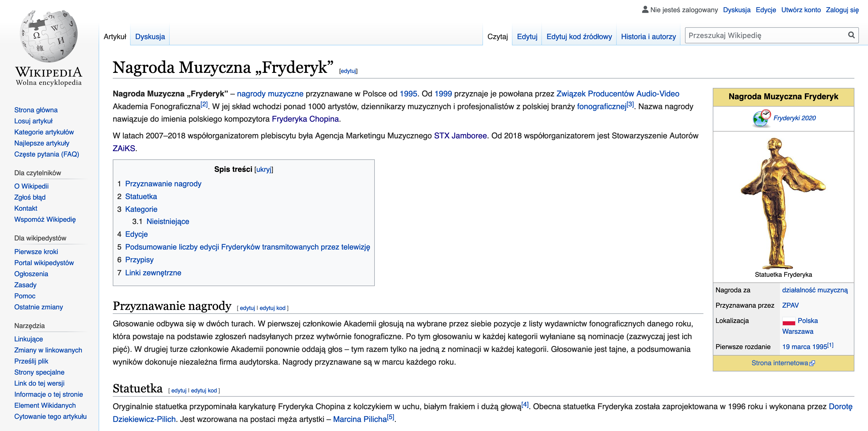
Task: Click Wspomóż Wikipedię link
Action: point(45,219)
